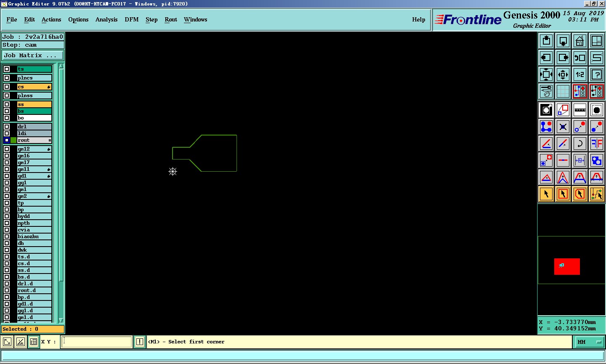This screenshot has height=364, width=606.
Task: Click the pan left view icon
Action: coord(546,58)
